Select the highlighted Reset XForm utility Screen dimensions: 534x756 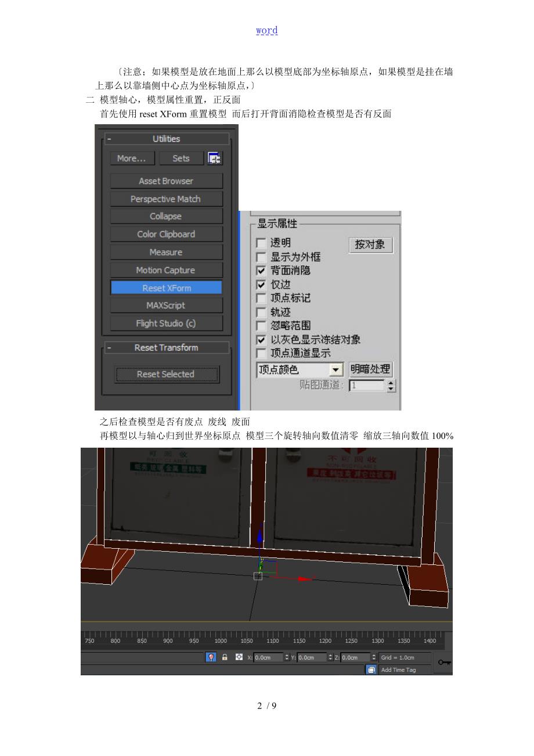click(166, 288)
